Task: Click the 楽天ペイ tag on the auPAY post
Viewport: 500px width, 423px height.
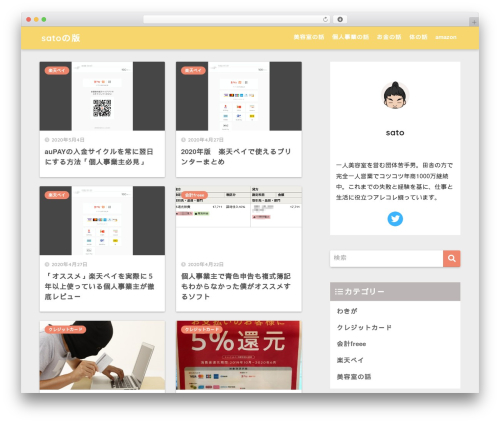Action: tap(57, 70)
